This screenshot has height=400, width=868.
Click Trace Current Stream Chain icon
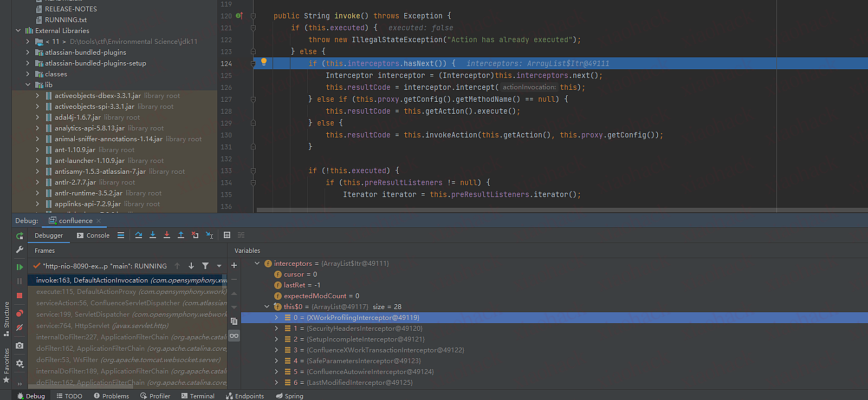[241, 235]
